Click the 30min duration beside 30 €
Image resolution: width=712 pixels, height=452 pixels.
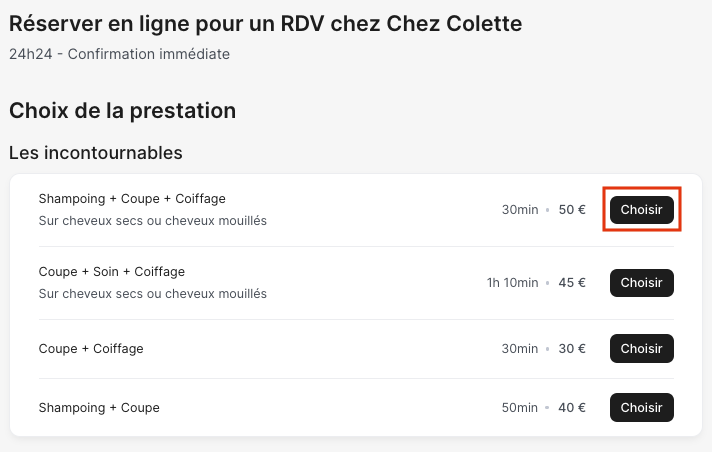[519, 349]
